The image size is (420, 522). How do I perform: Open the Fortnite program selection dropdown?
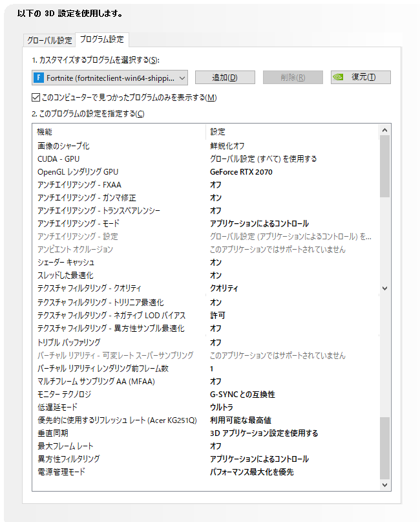coord(110,78)
